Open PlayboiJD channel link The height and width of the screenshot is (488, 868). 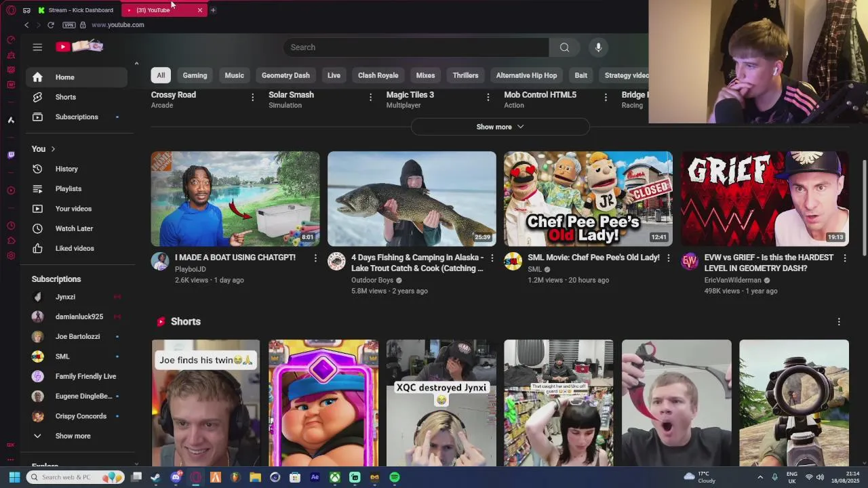point(190,269)
